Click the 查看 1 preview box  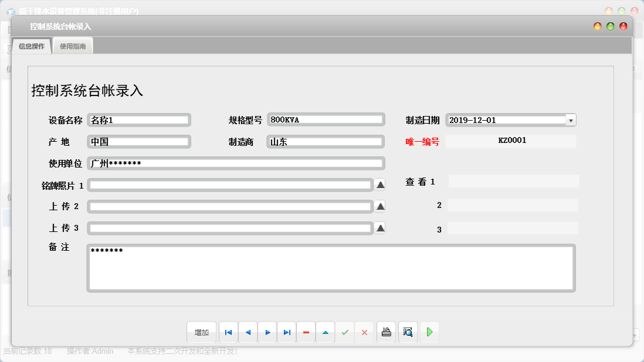(513, 181)
